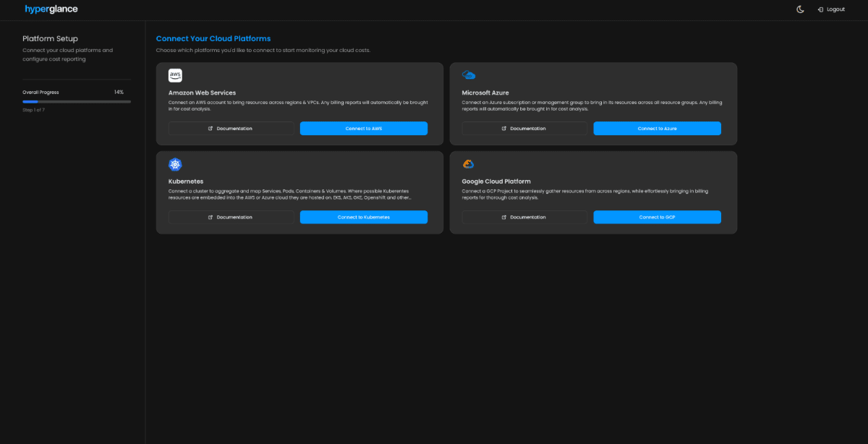868x444 pixels.
Task: Click the Step 1 of 7 text
Action: [34, 110]
